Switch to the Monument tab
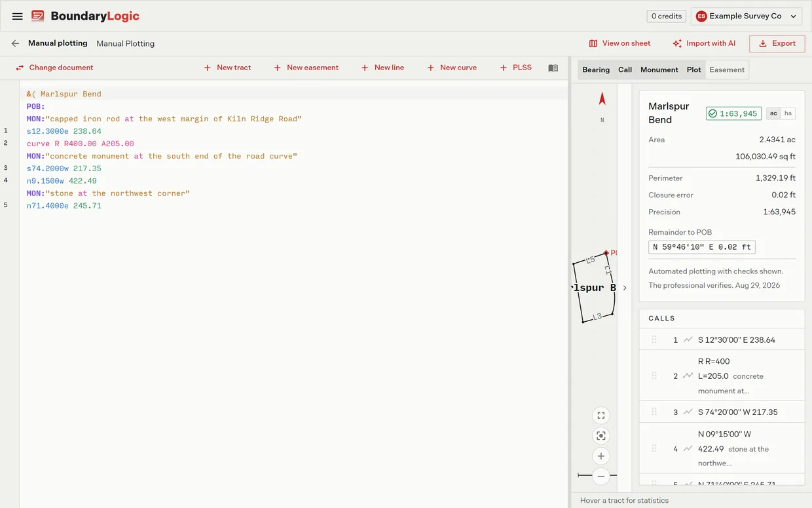812x508 pixels. coord(659,69)
